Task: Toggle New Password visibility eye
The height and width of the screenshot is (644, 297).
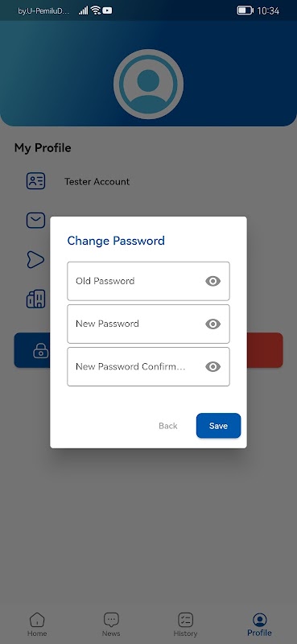Action: pyautogui.click(x=212, y=324)
